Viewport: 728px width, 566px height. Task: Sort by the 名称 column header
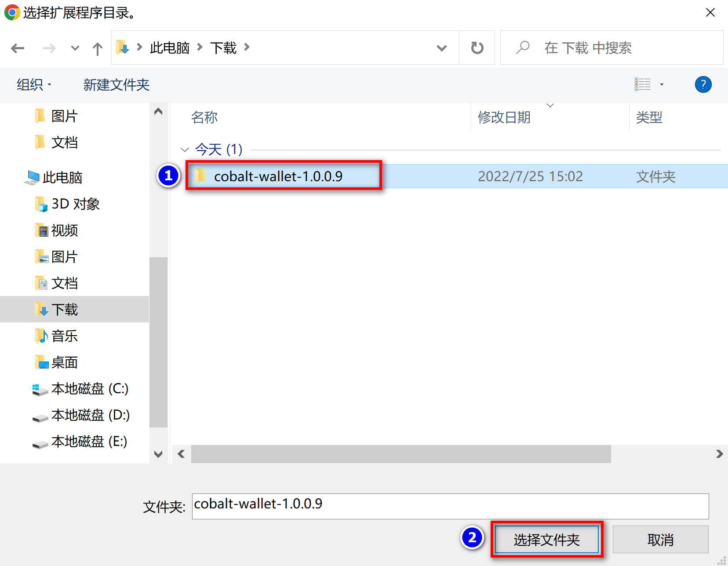tap(204, 117)
